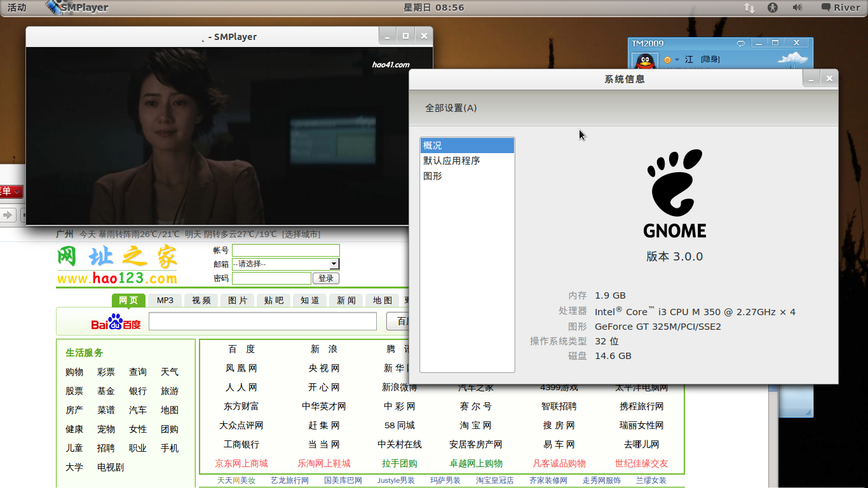Click the browser forward arrow button
The image size is (868, 488).
[8, 215]
